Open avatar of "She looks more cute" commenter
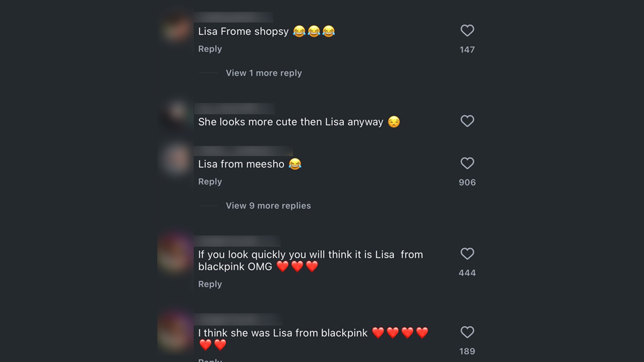 pos(177,114)
